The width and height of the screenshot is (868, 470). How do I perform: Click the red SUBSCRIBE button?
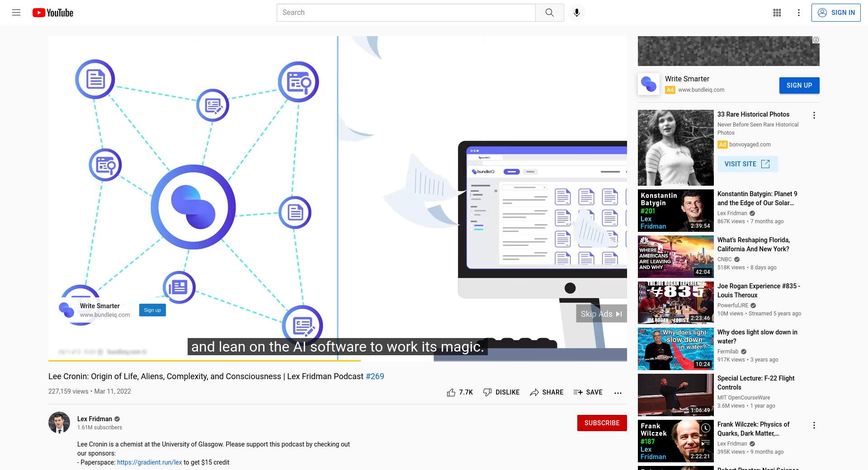point(602,423)
